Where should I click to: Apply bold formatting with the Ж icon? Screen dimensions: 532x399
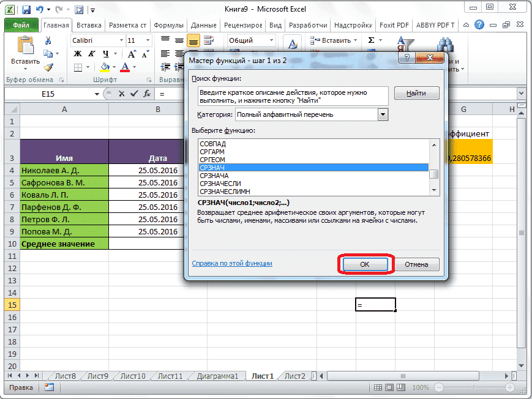click(x=77, y=53)
